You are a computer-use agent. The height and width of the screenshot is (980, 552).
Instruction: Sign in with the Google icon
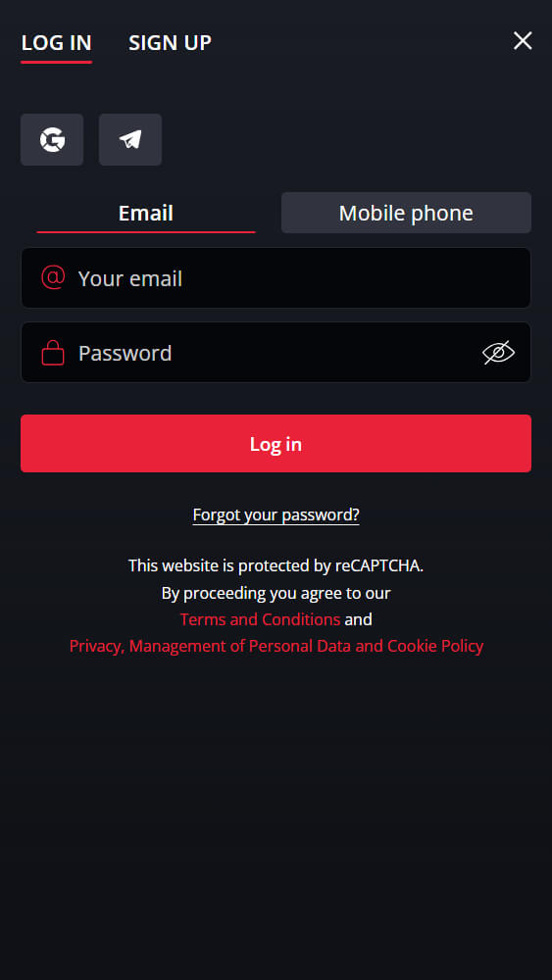pos(52,139)
